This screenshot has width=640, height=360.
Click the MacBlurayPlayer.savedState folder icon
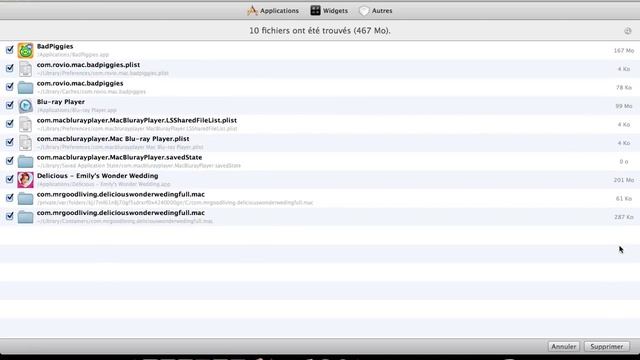point(25,161)
